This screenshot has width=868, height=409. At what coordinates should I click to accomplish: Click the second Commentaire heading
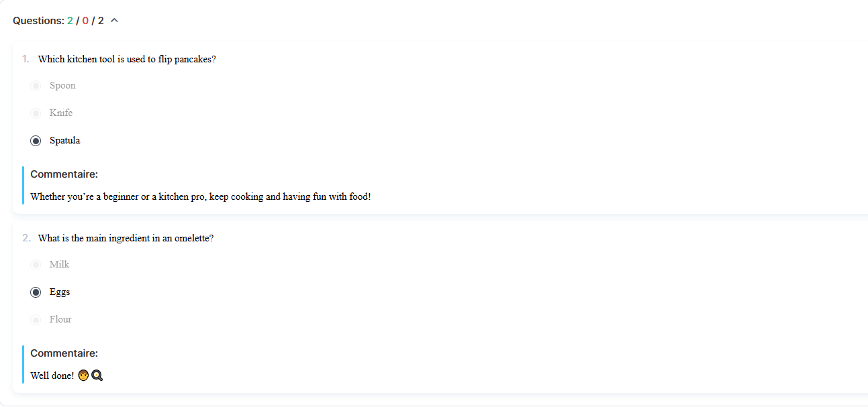pyautogui.click(x=64, y=353)
